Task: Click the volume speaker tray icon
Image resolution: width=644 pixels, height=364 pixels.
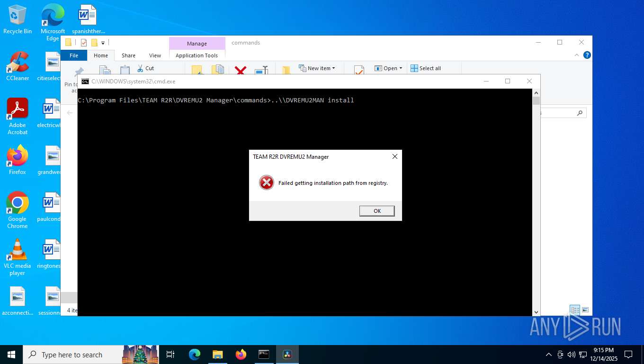Action: click(571, 355)
